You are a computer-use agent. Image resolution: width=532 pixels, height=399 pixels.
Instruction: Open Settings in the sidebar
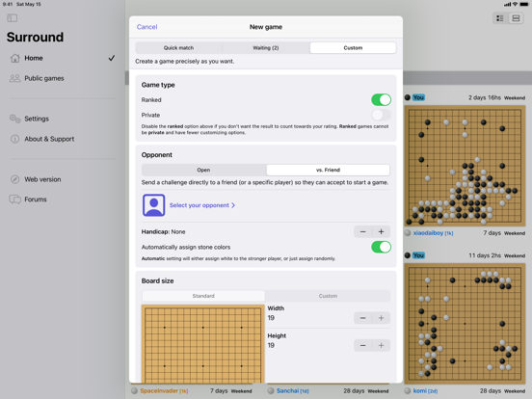tap(63, 119)
